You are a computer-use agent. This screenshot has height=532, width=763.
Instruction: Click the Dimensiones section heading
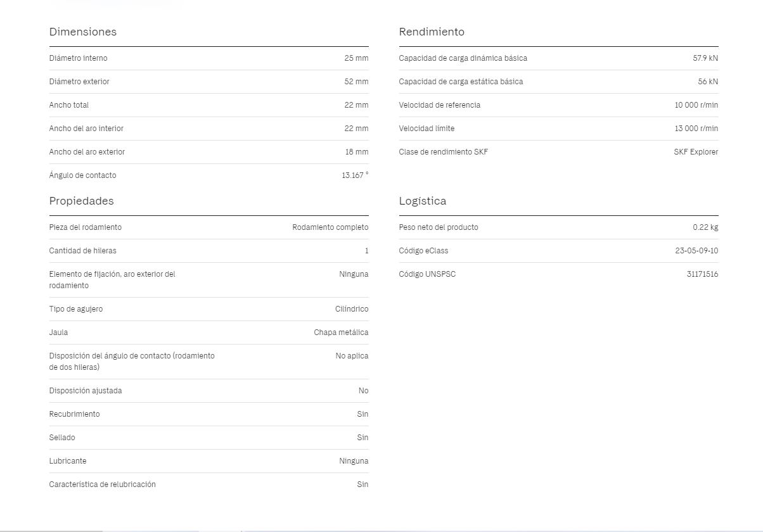click(x=83, y=32)
